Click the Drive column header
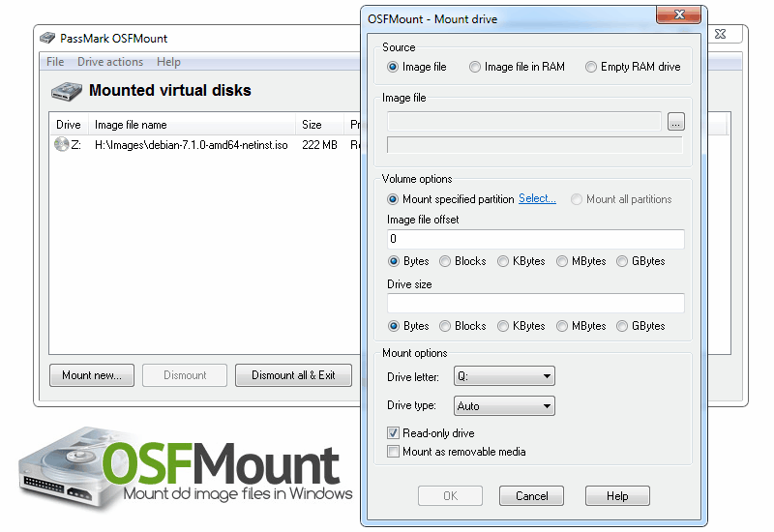The width and height of the screenshot is (774, 532). tap(69, 125)
